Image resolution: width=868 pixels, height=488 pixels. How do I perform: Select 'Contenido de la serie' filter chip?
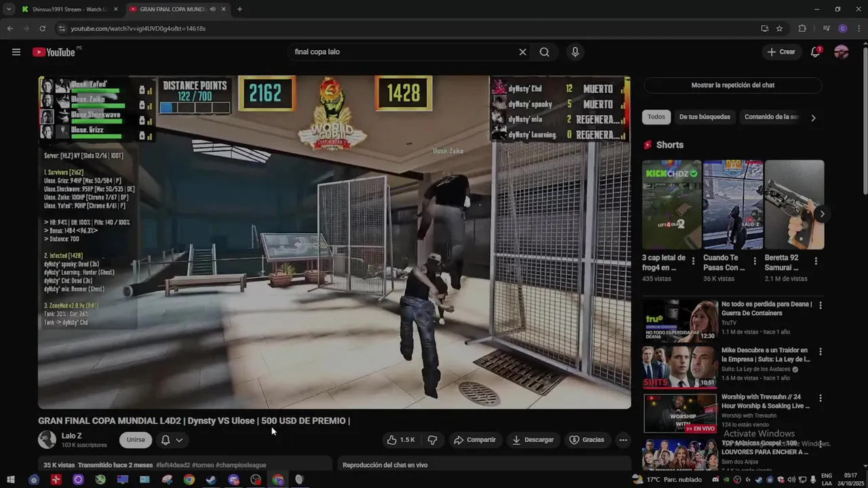pos(771,117)
